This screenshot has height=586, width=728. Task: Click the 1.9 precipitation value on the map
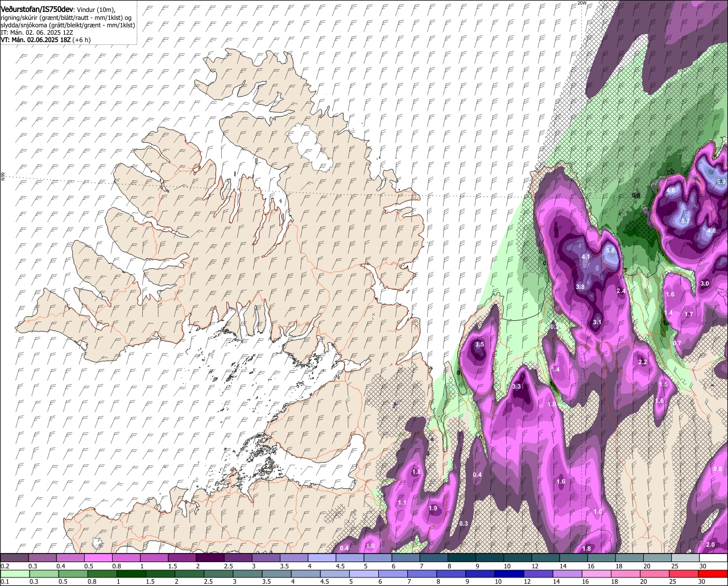[x=433, y=509]
